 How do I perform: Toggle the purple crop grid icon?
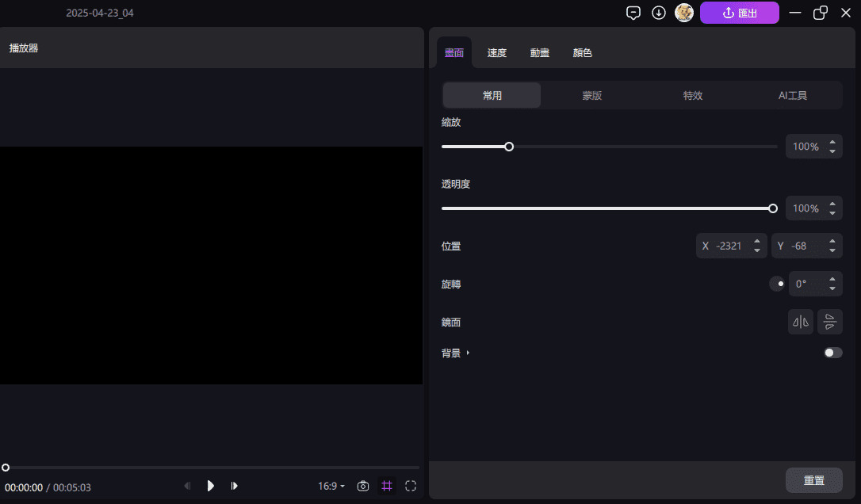coord(387,486)
